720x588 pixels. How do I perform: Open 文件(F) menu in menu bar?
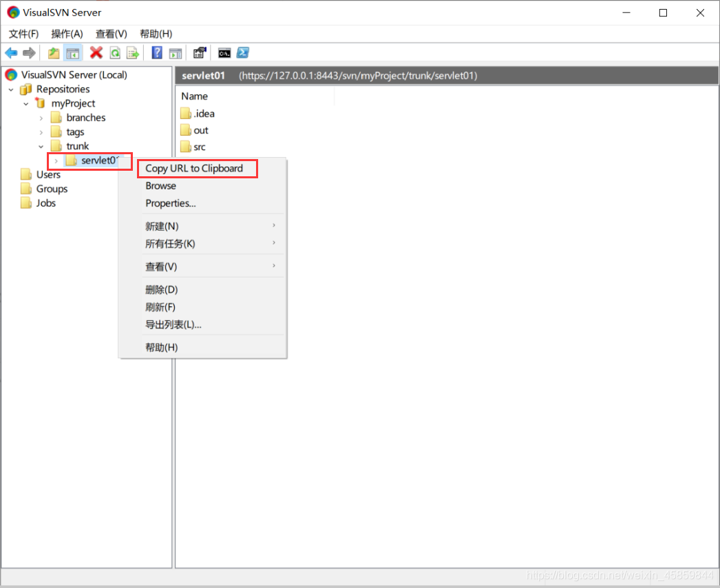23,34
